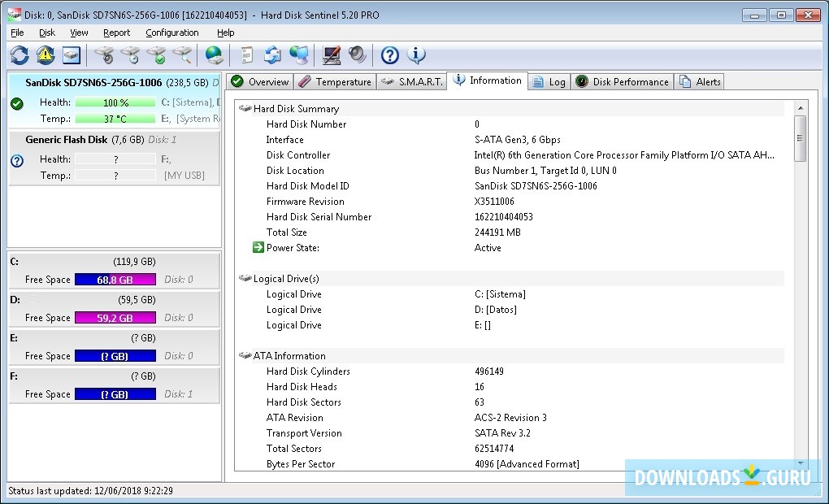
Task: Open the Report menu
Action: coord(116,33)
